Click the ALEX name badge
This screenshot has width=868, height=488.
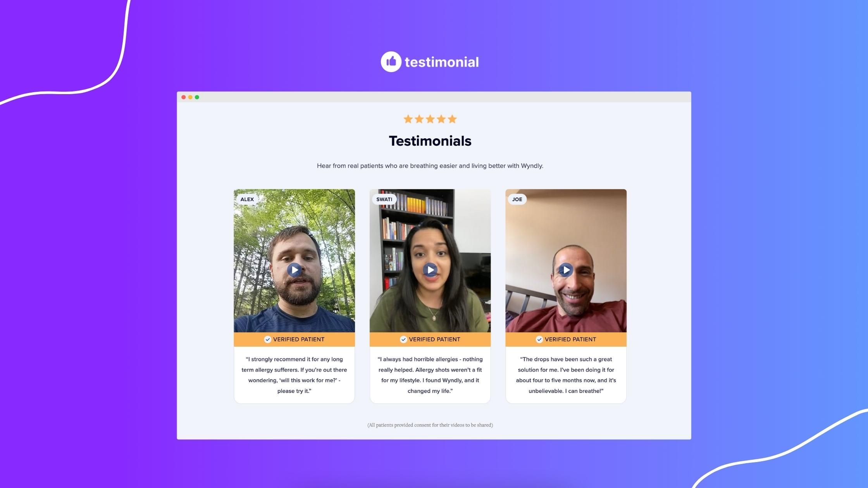[247, 199]
